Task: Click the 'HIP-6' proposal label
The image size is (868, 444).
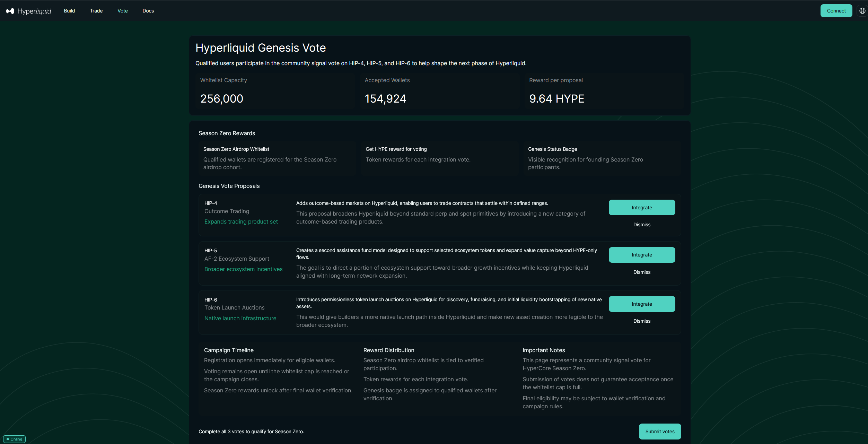Action: point(211,300)
